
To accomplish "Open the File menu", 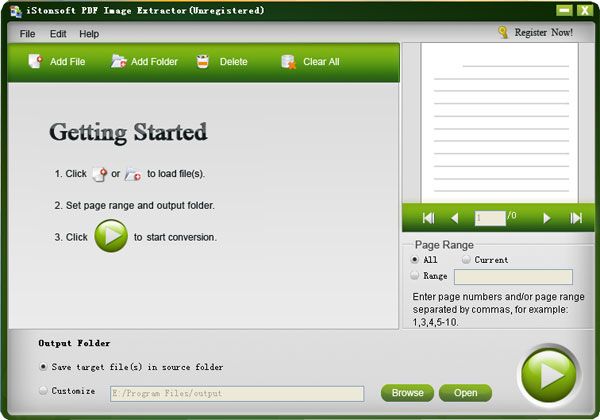I will coord(27,34).
